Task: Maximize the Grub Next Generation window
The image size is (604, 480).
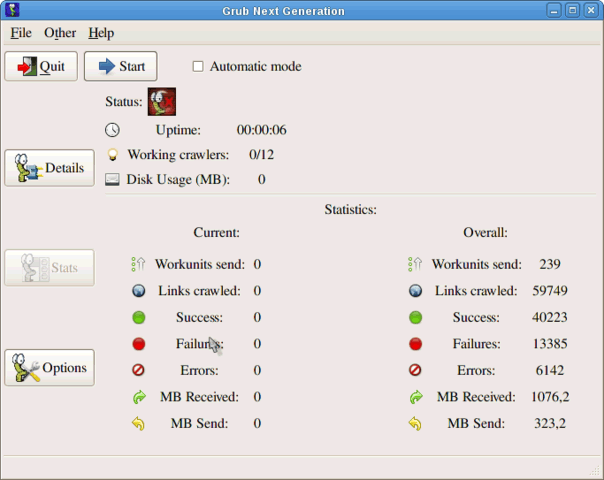Action: pyautogui.click(x=572, y=10)
